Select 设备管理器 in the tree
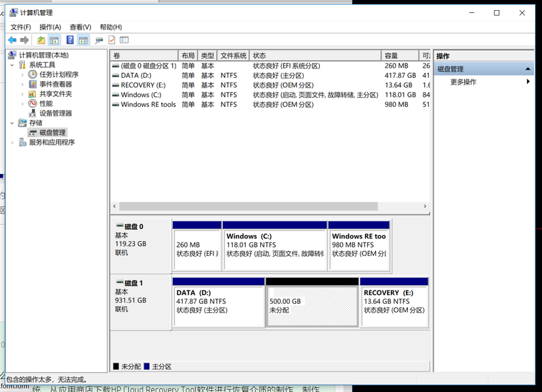Viewport: 542px width, 392px height. pos(55,114)
